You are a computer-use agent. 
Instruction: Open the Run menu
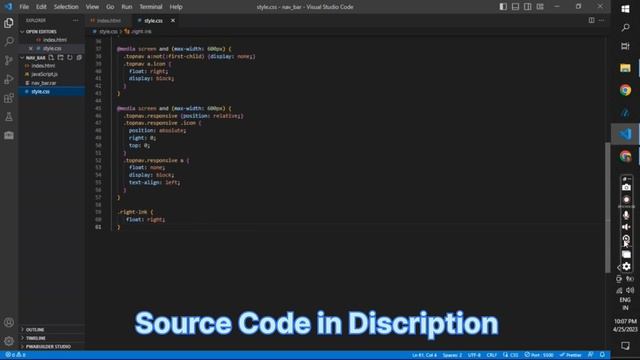point(127,7)
